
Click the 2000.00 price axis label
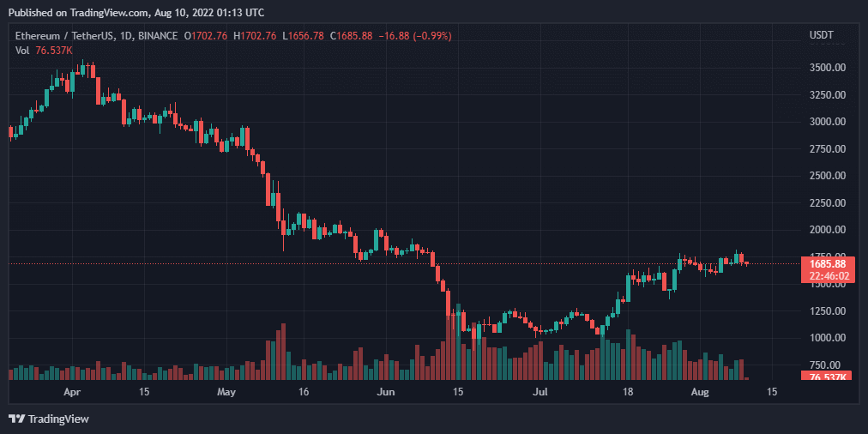(x=829, y=230)
